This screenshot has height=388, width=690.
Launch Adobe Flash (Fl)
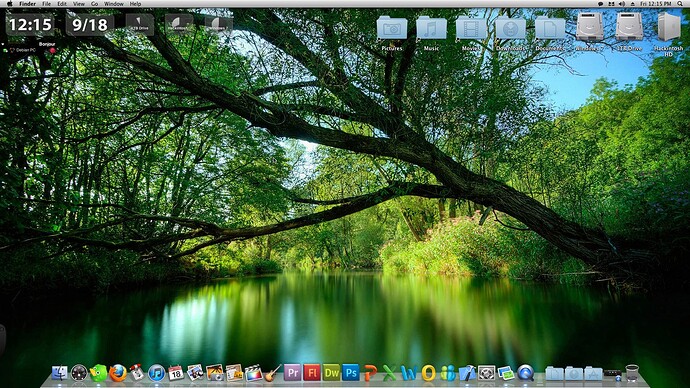click(x=312, y=373)
